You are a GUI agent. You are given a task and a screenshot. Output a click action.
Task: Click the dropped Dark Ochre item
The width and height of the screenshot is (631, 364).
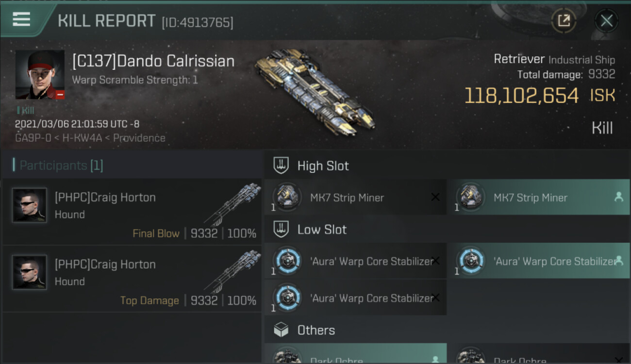(x=355, y=357)
